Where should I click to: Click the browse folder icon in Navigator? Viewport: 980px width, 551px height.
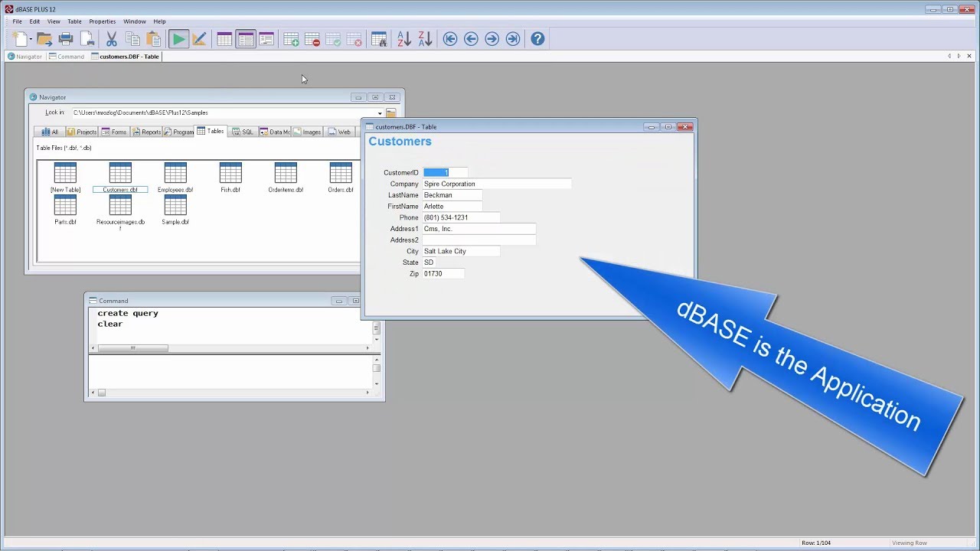click(391, 113)
